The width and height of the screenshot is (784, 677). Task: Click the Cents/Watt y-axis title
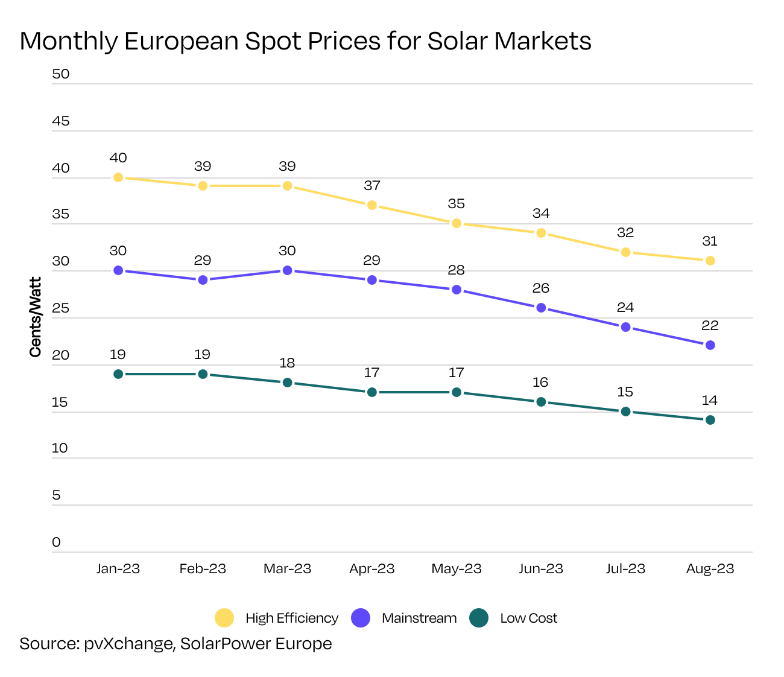click(x=36, y=317)
